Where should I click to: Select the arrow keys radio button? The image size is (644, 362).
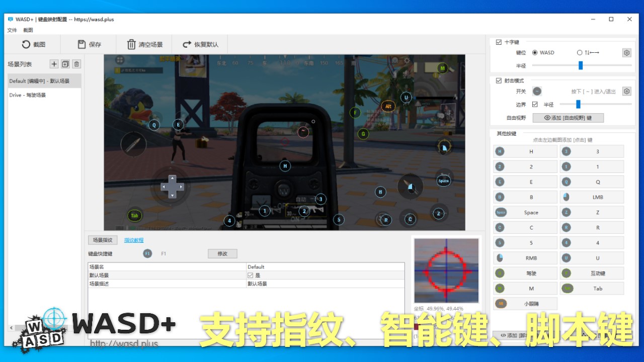(580, 52)
